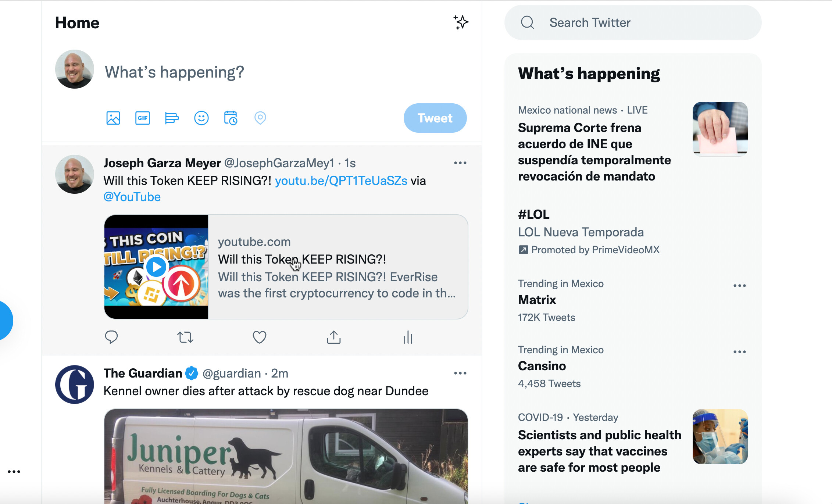The width and height of the screenshot is (832, 504).
Task: Click the schedule tweet calendar icon
Action: point(231,118)
